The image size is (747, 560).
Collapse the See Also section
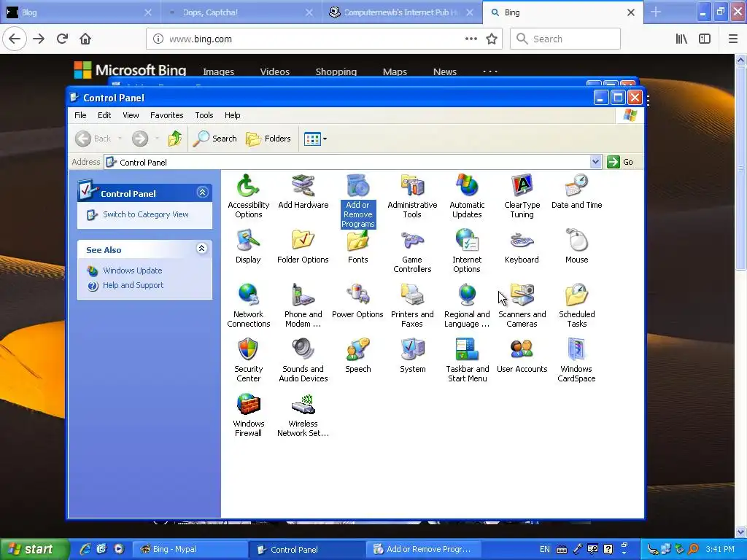click(202, 248)
